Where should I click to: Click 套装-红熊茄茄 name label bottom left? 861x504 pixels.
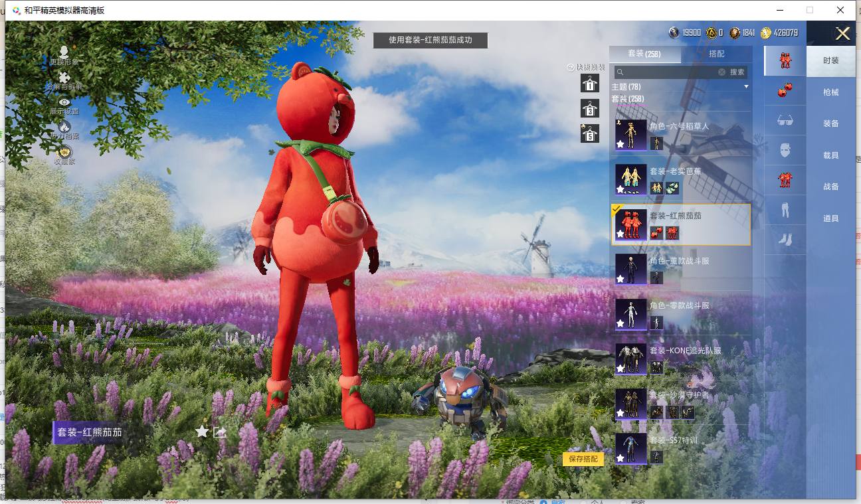click(90, 432)
